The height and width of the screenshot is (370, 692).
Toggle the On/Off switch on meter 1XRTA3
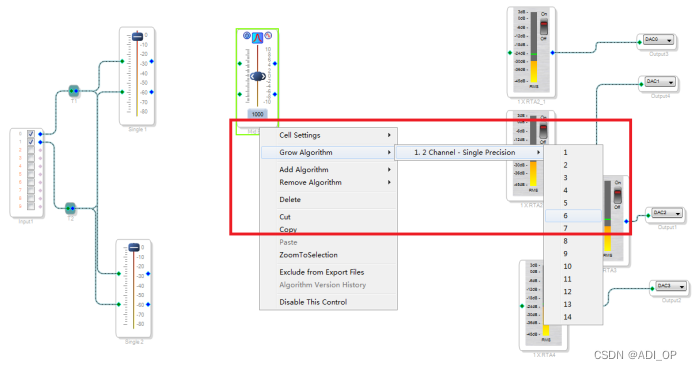click(617, 196)
